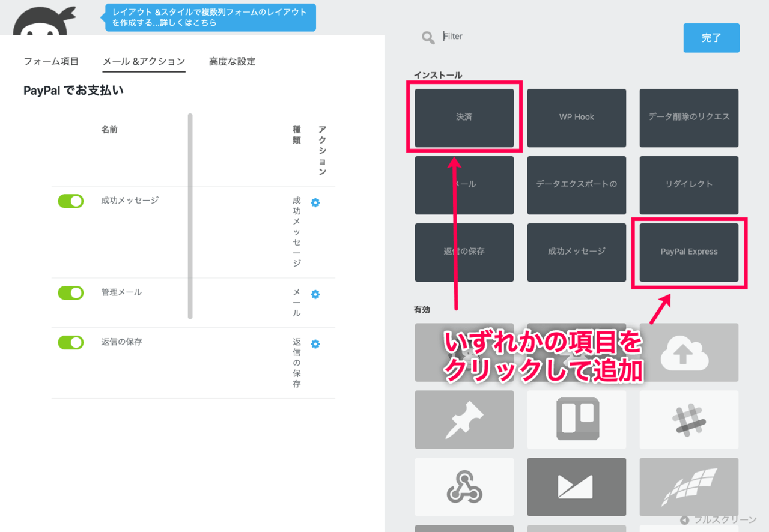This screenshot has width=769, height=532.
Task: Click the 有効 section heading
Action: 422,310
